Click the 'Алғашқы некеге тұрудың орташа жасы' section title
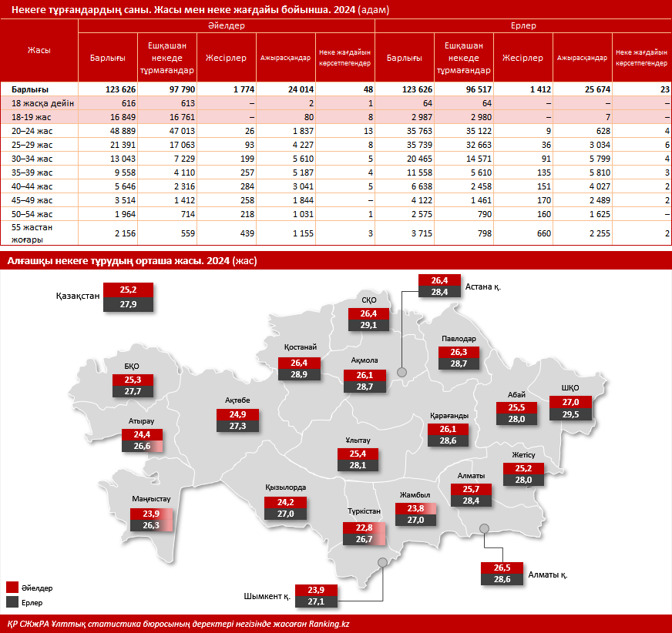This screenshot has width=672, height=633. [131, 261]
